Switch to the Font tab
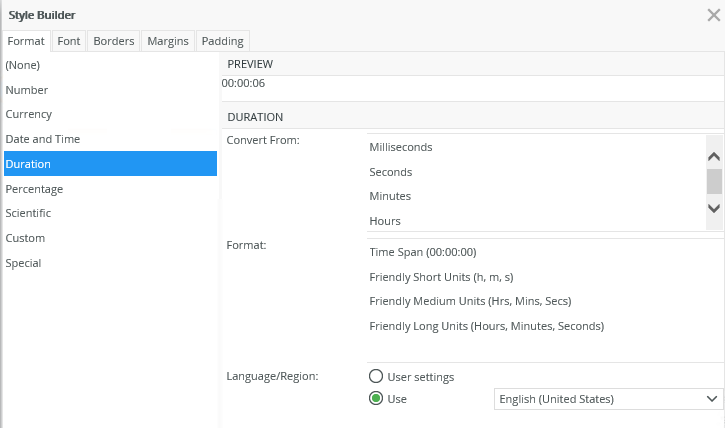 click(x=69, y=41)
